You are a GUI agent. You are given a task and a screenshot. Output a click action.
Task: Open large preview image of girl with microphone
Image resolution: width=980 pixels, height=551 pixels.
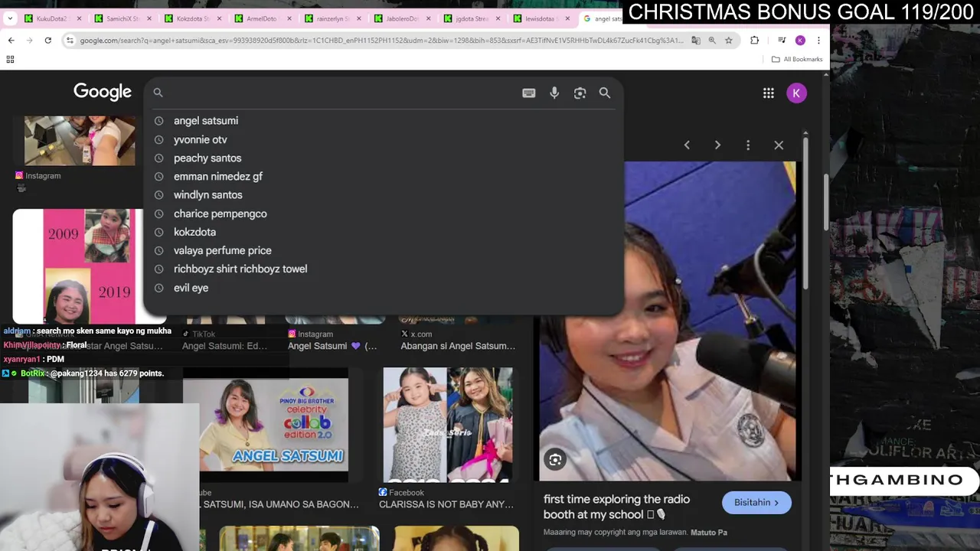(x=668, y=321)
